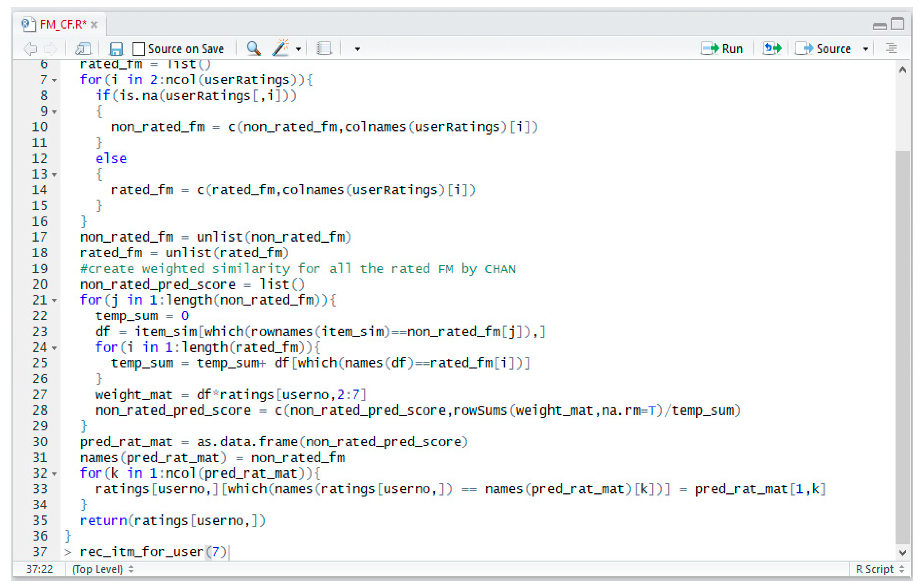
Task: Run the current line with Run button
Action: (722, 49)
